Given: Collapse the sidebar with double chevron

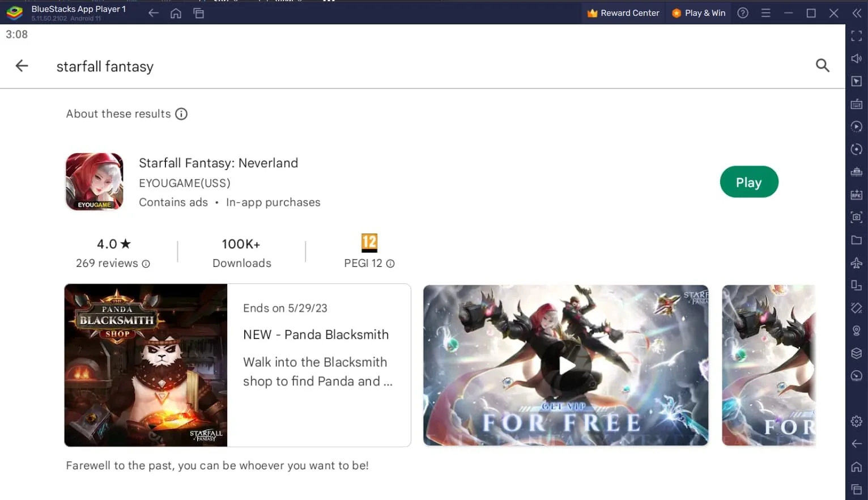Looking at the screenshot, I should pyautogui.click(x=857, y=13).
